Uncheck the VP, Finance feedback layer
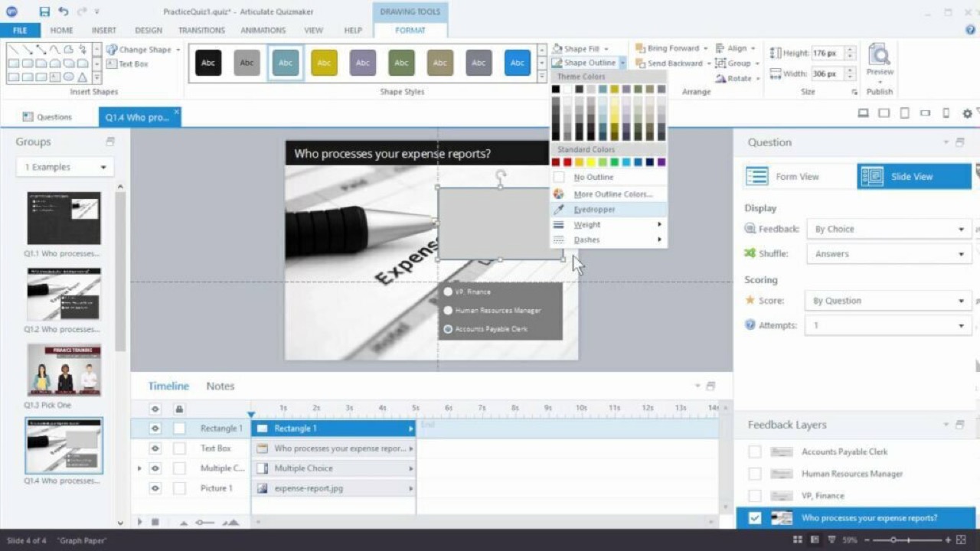Viewport: 980px width, 551px height. 755,495
